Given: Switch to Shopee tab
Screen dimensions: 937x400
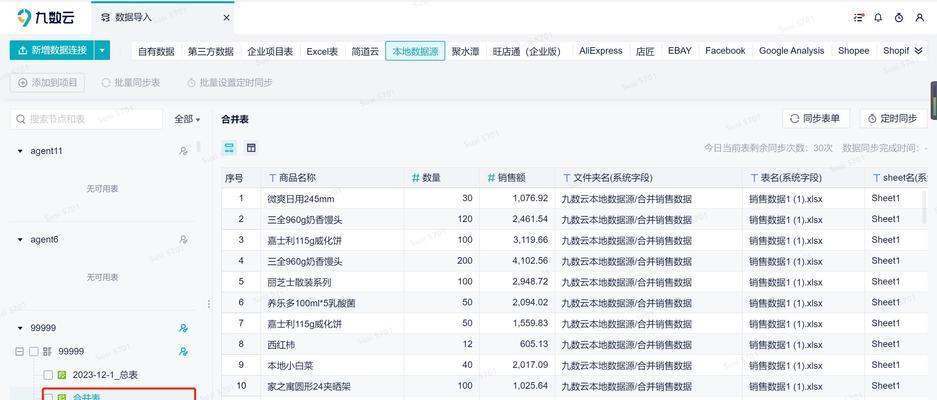Looking at the screenshot, I should (x=853, y=51).
